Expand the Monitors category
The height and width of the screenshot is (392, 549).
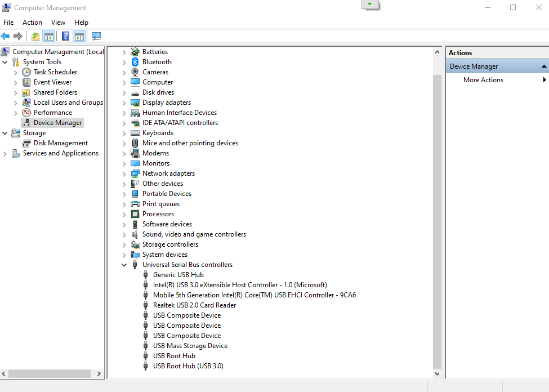click(x=124, y=163)
